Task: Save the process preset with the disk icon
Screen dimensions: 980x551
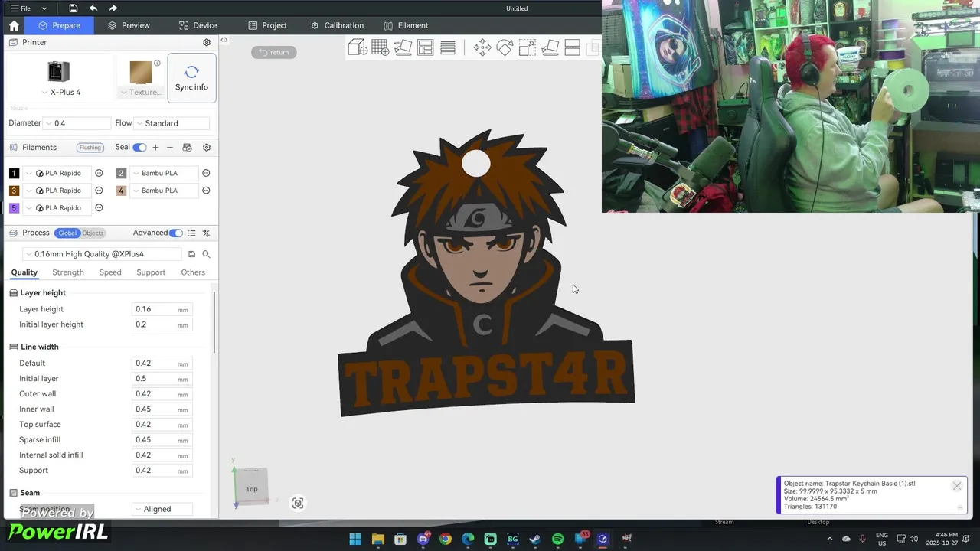Action: (x=191, y=254)
